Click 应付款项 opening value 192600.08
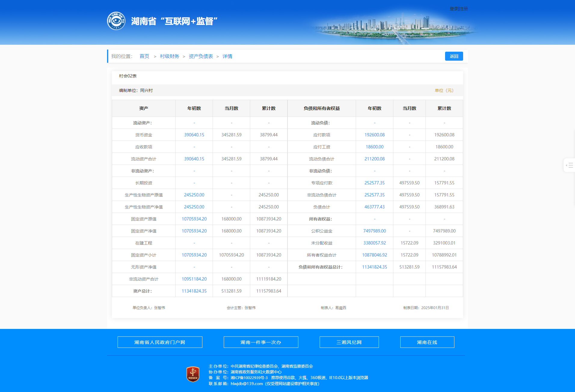Viewport: 575px width, 392px height. [374, 135]
